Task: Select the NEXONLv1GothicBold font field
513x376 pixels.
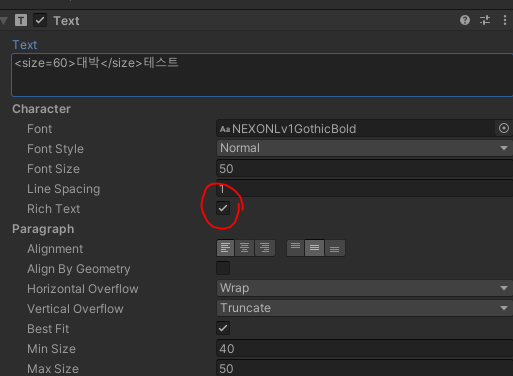Action: (356, 128)
